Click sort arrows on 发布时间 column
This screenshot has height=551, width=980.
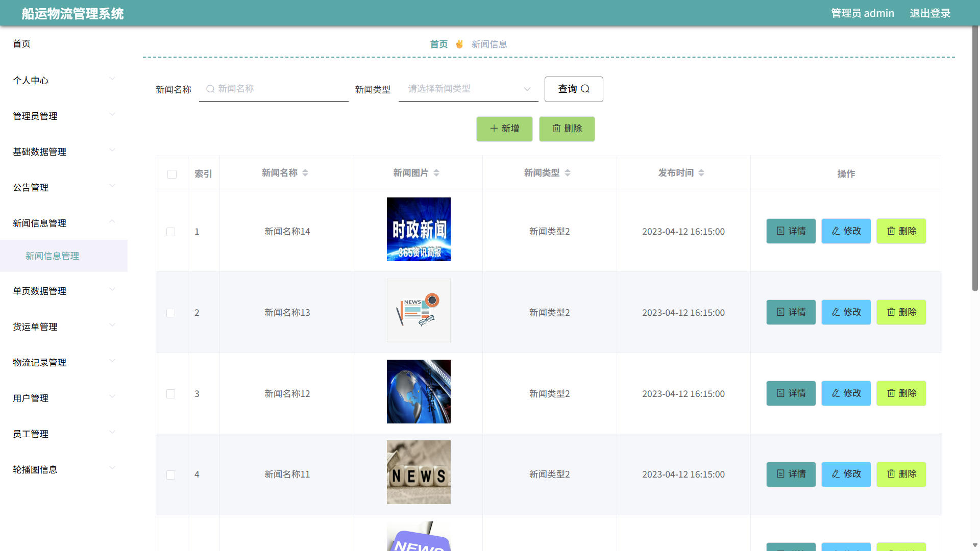tap(701, 173)
